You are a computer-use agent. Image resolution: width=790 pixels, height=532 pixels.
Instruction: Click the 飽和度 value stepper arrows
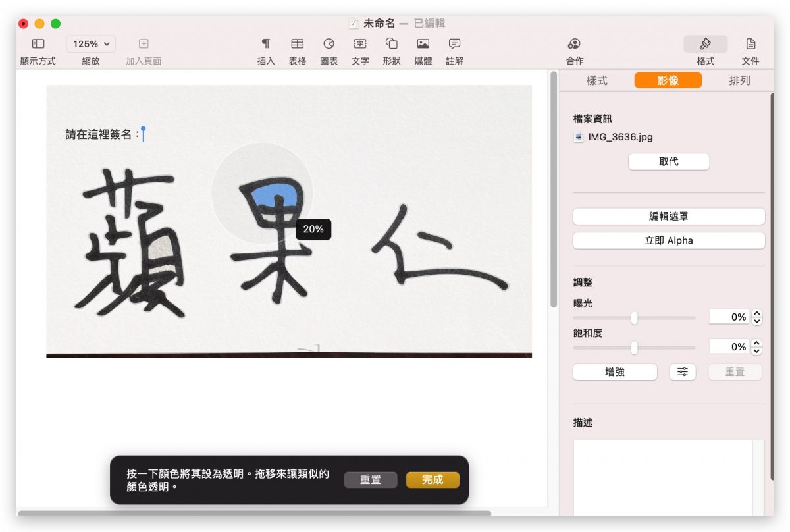coord(757,347)
